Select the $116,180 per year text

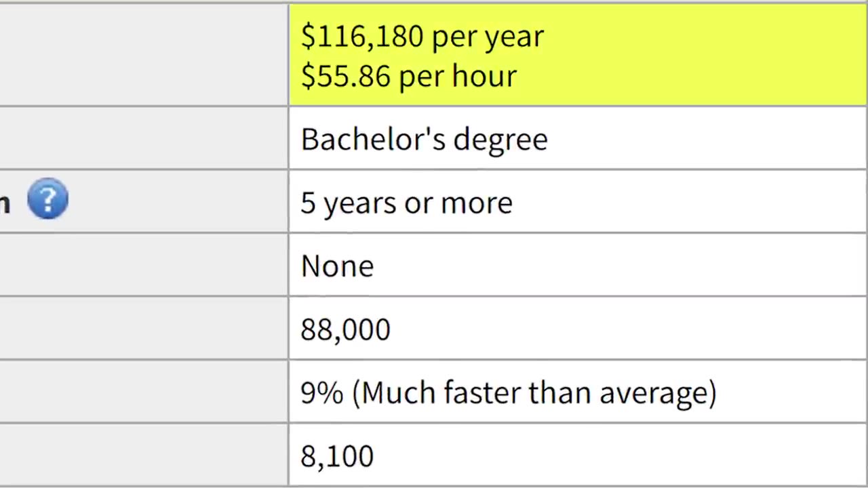click(x=422, y=37)
